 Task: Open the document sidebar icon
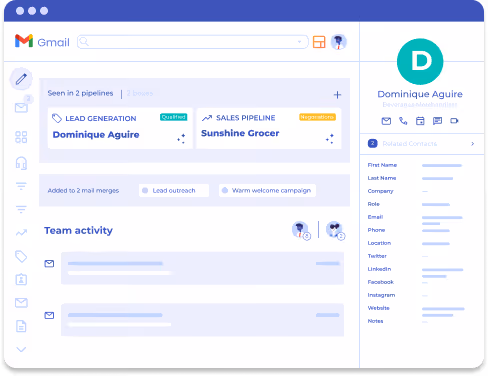[x=21, y=326]
